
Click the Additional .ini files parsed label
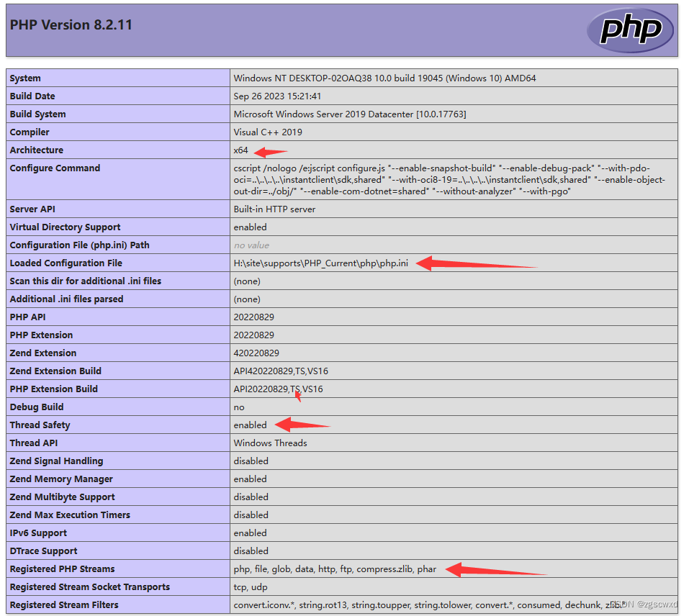coord(66,299)
